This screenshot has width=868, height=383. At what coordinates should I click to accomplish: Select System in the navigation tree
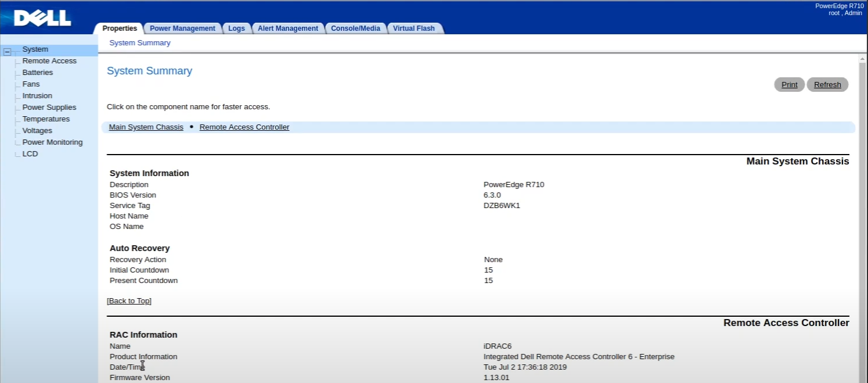click(35, 49)
